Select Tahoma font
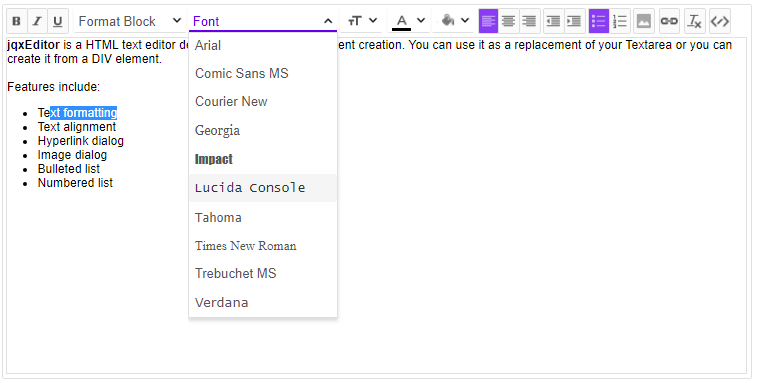The image size is (759, 383). pyautogui.click(x=263, y=218)
